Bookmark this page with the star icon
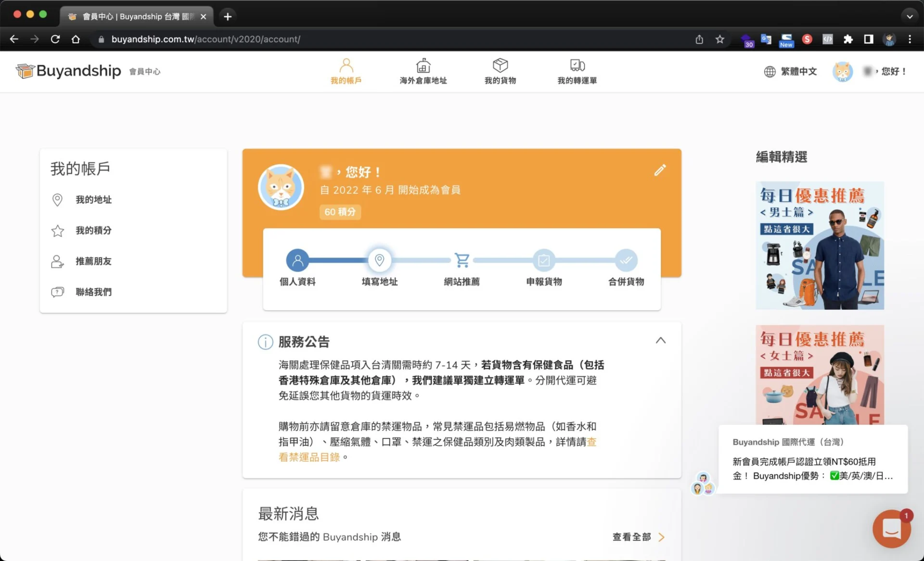Image resolution: width=924 pixels, height=561 pixels. click(719, 39)
